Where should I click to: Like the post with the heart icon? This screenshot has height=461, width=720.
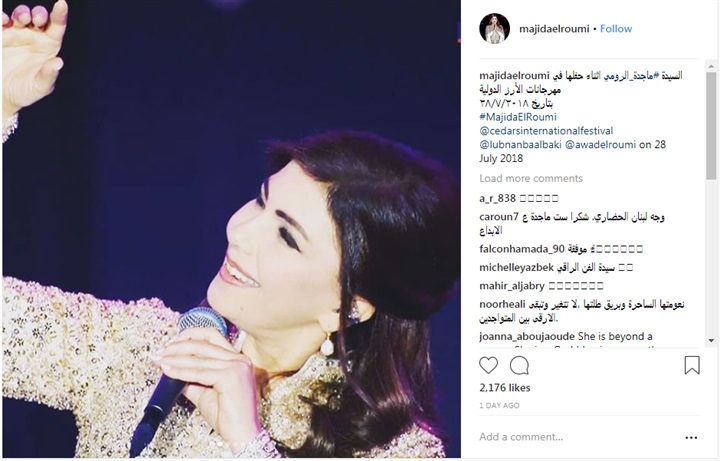[x=488, y=365]
